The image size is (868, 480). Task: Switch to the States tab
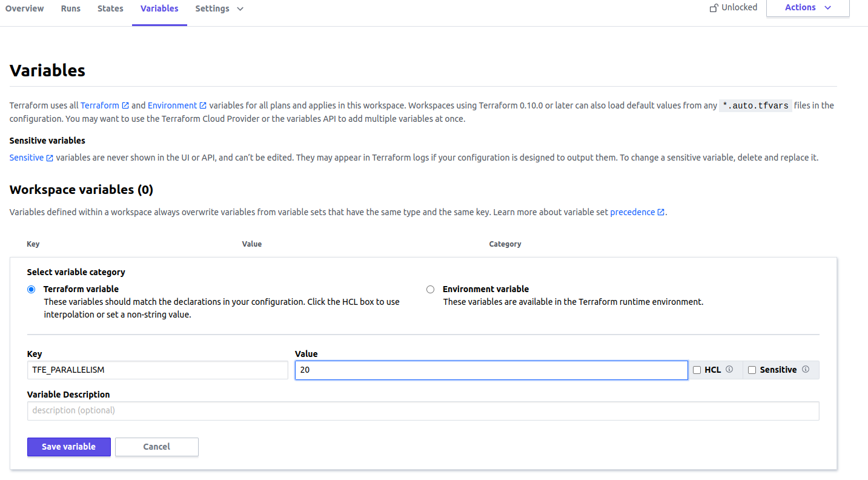pyautogui.click(x=110, y=8)
